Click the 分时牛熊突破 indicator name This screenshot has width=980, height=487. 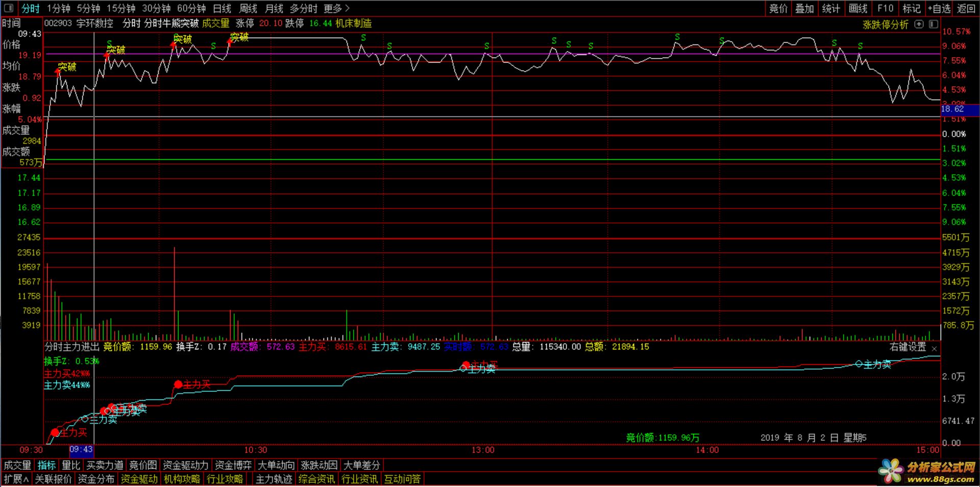[x=171, y=23]
